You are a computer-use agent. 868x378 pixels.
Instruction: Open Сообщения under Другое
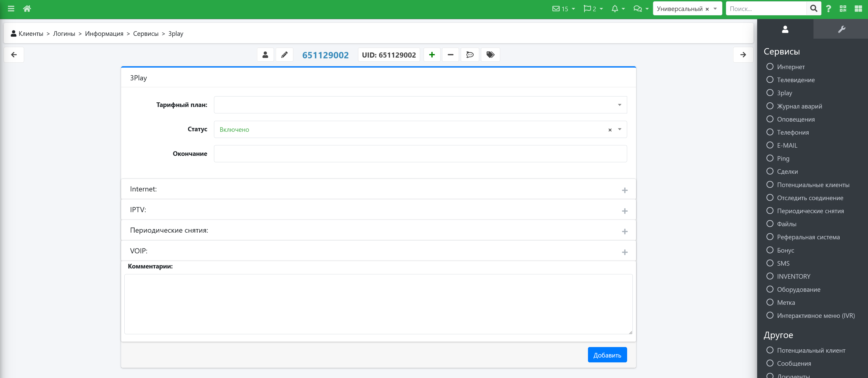(794, 363)
